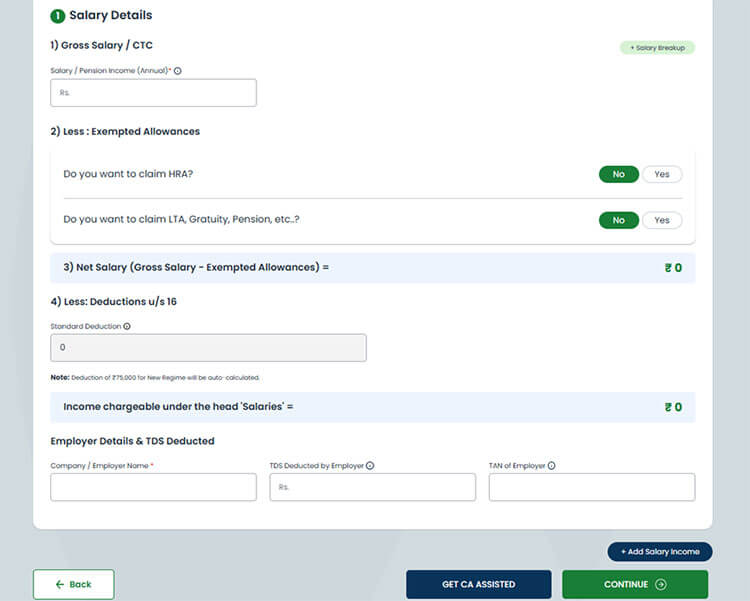The image size is (750, 601).
Task: Click '2) Less : Exempted Allowances' heading
Action: coord(125,132)
